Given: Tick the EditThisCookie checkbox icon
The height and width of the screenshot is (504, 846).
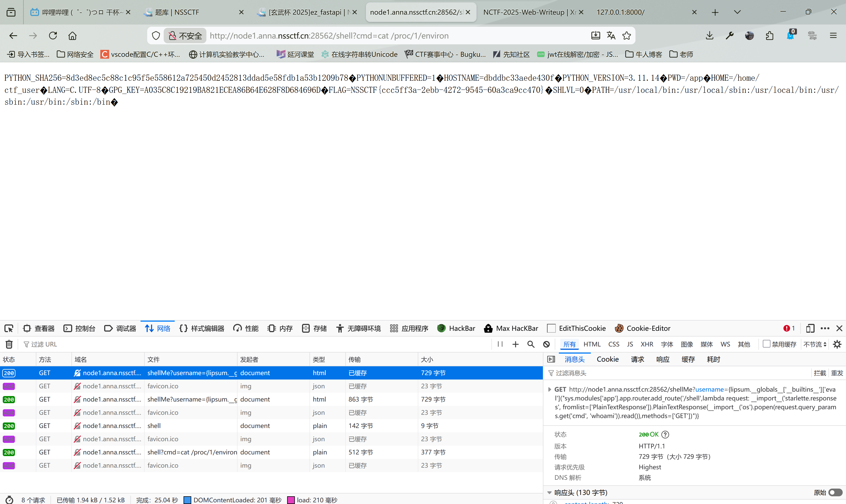Looking at the screenshot, I should 551,328.
